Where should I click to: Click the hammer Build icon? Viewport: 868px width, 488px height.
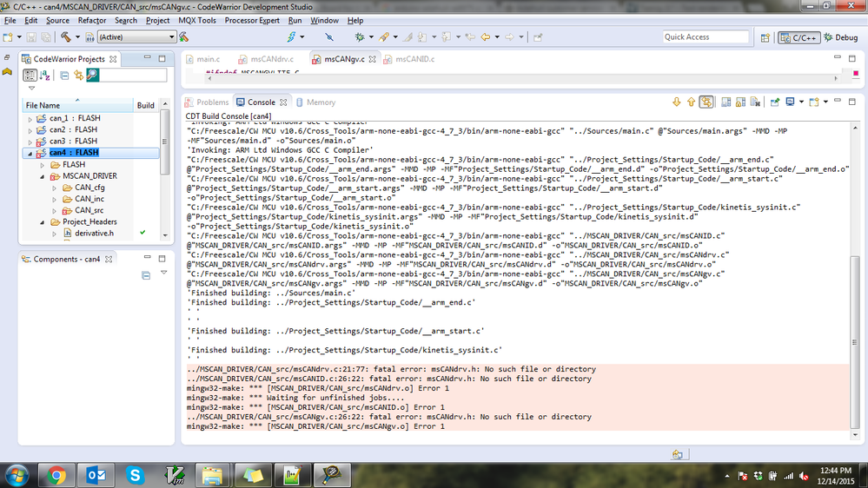(x=66, y=37)
